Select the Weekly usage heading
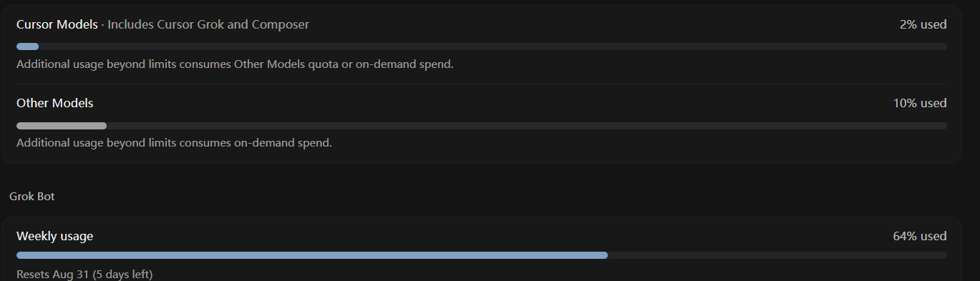This screenshot has width=980, height=281. pos(55,236)
